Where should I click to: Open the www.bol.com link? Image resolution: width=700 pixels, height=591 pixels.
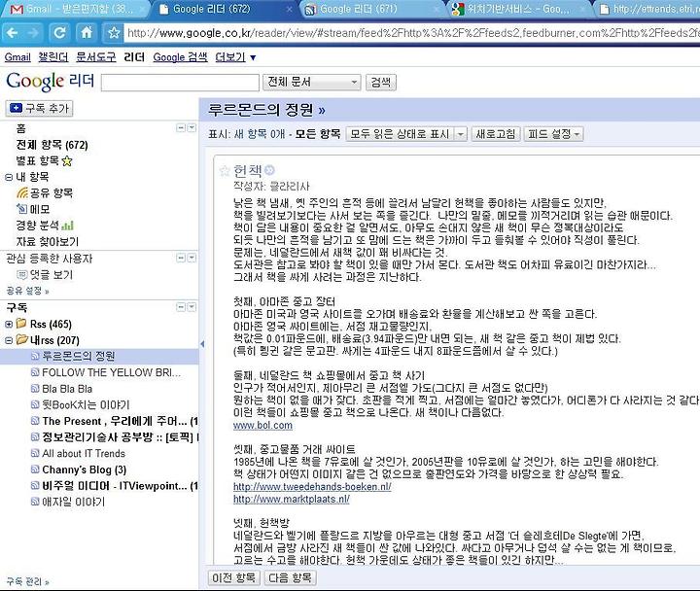[262, 426]
